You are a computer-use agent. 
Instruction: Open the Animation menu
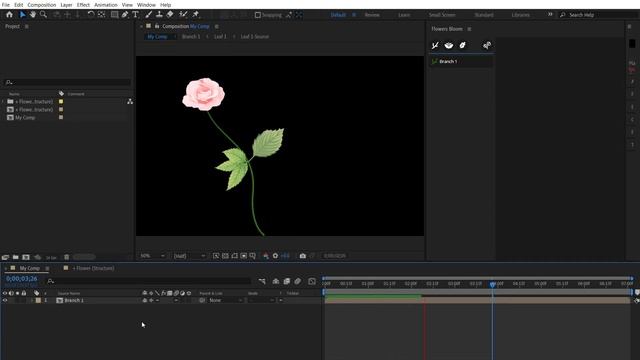tap(106, 5)
